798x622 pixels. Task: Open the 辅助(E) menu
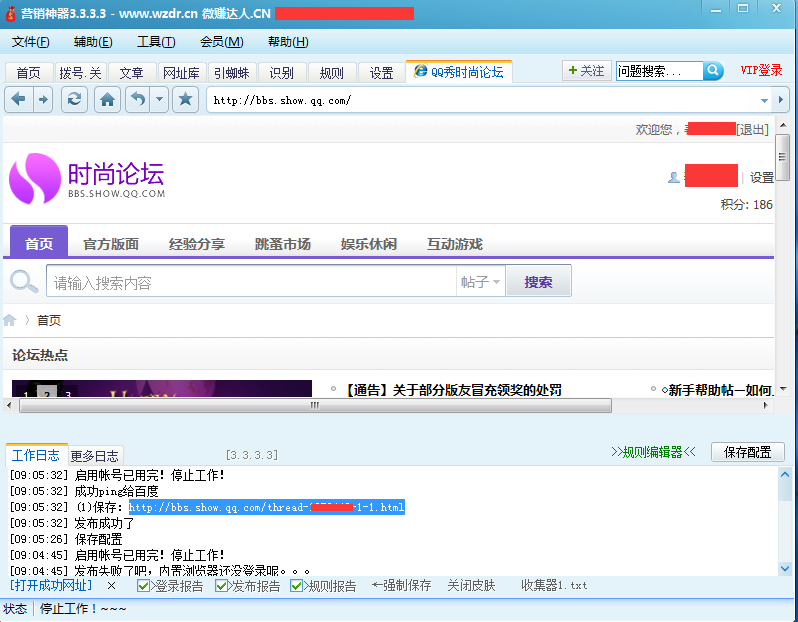(93, 42)
